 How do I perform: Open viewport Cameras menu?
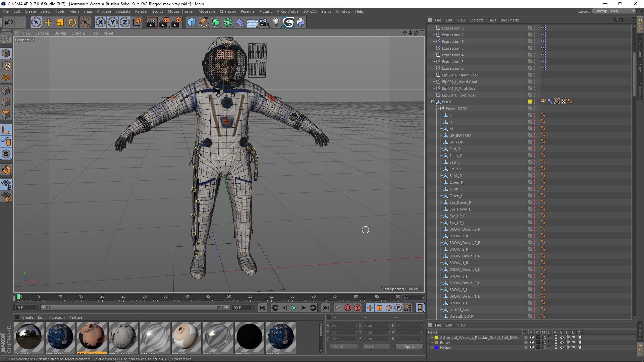[x=42, y=33]
